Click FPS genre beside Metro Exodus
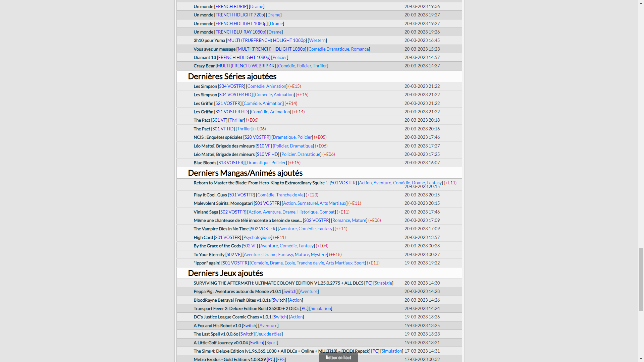This screenshot has width=644, height=362. tap(281, 359)
